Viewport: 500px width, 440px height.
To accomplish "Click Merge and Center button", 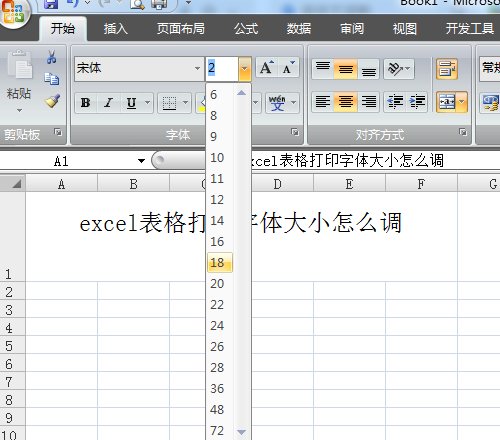I will [447, 102].
